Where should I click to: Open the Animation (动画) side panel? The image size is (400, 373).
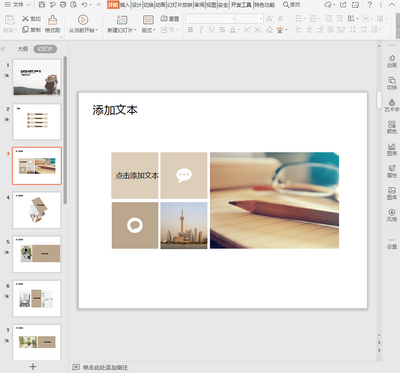[392, 61]
